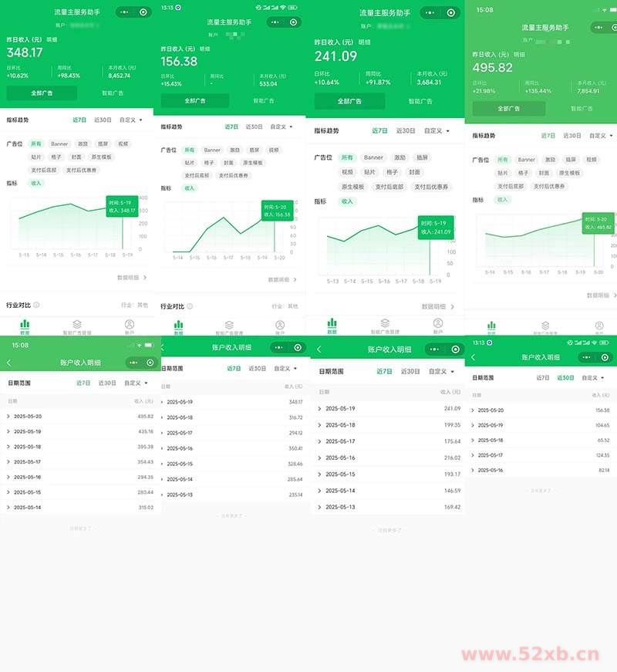
Task: Toggle the 激励 ad filter in 348.17 dashboard
Action: [x=83, y=144]
